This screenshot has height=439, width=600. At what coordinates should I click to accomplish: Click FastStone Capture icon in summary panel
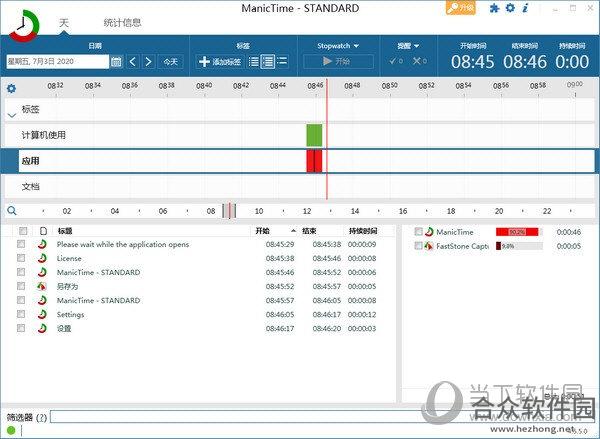[x=429, y=246]
